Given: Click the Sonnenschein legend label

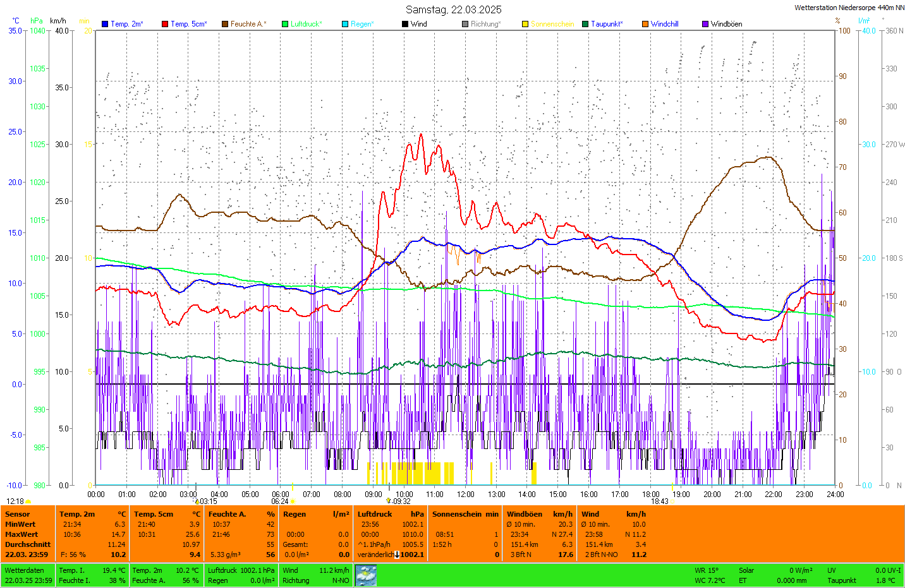Looking at the screenshot, I should tap(552, 24).
